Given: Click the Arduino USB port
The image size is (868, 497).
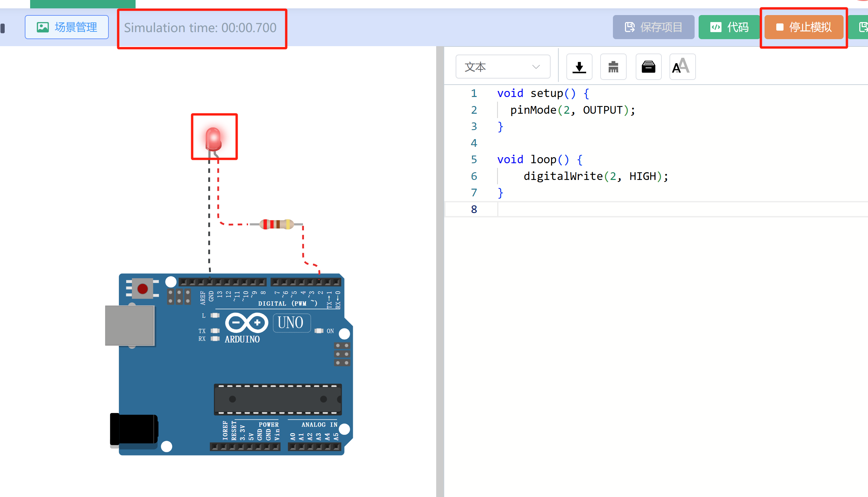Looking at the screenshot, I should click(130, 326).
